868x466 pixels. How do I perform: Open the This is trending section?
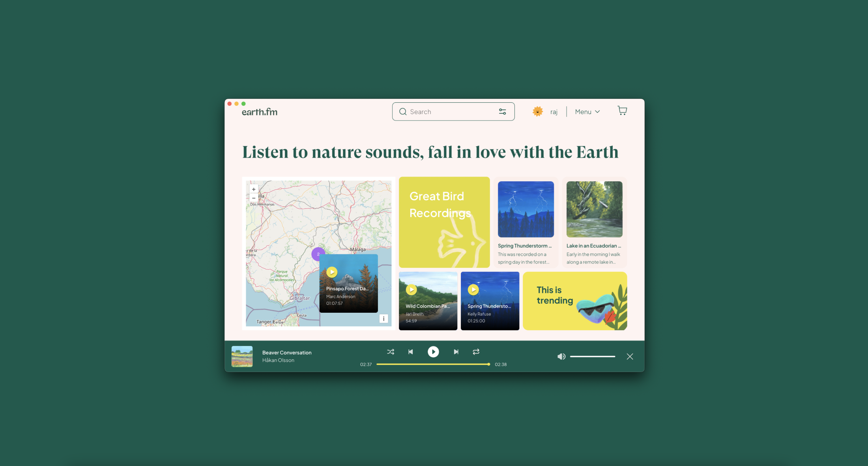574,301
